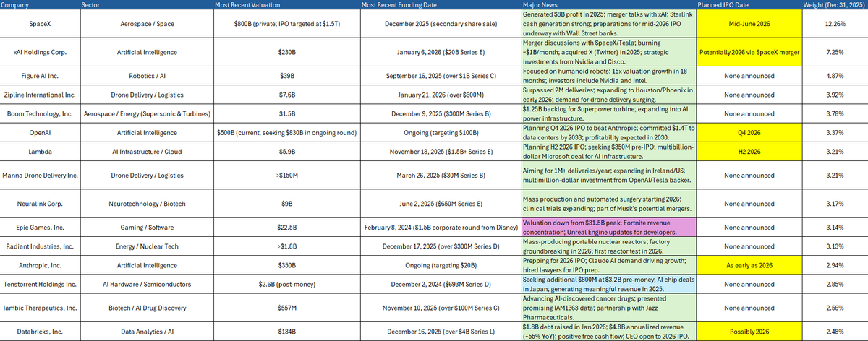Image resolution: width=868 pixels, height=341 pixels.
Task: Select the $2.6B (post-money) cell
Action: 287,284
